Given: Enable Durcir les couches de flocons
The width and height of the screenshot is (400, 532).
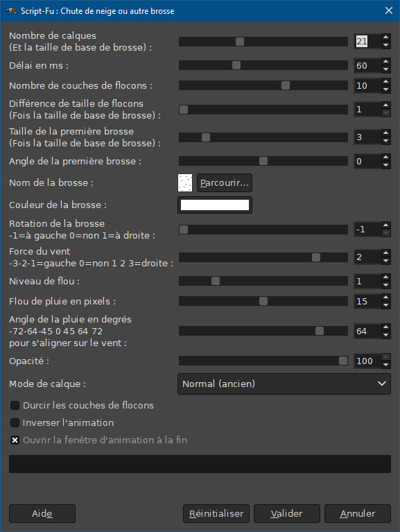Looking at the screenshot, I should pyautogui.click(x=15, y=405).
